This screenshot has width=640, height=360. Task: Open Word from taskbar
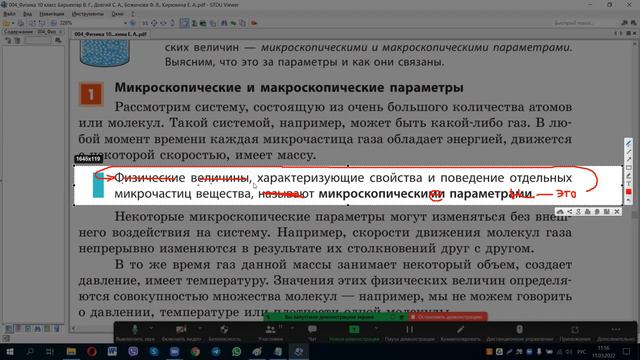pyautogui.click(x=112, y=351)
